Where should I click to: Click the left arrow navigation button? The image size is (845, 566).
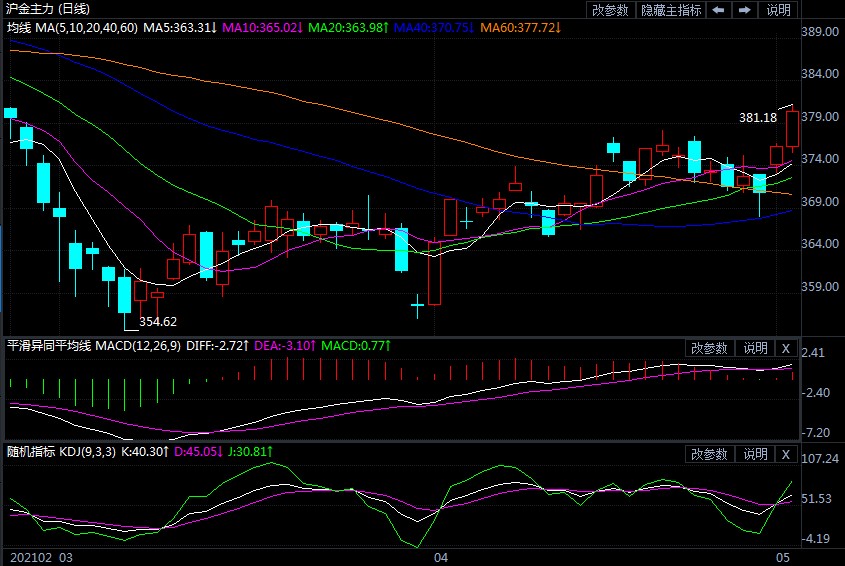718,10
